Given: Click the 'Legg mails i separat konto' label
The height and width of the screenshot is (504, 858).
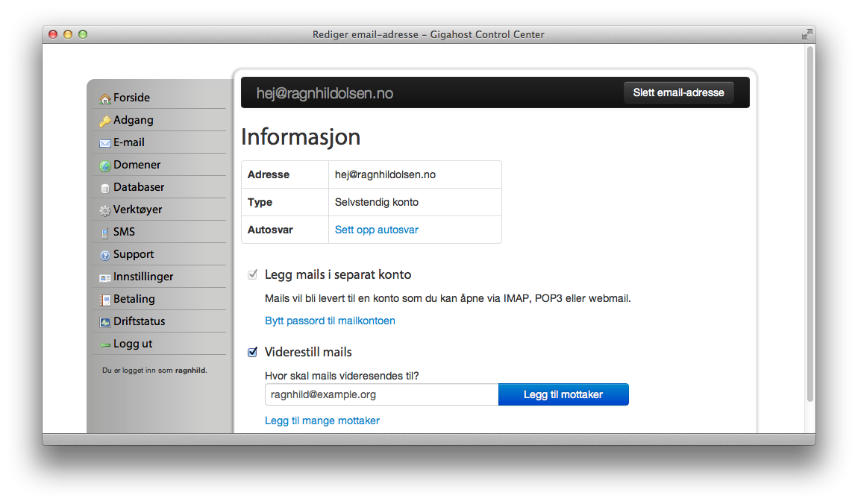Looking at the screenshot, I should 338,274.
